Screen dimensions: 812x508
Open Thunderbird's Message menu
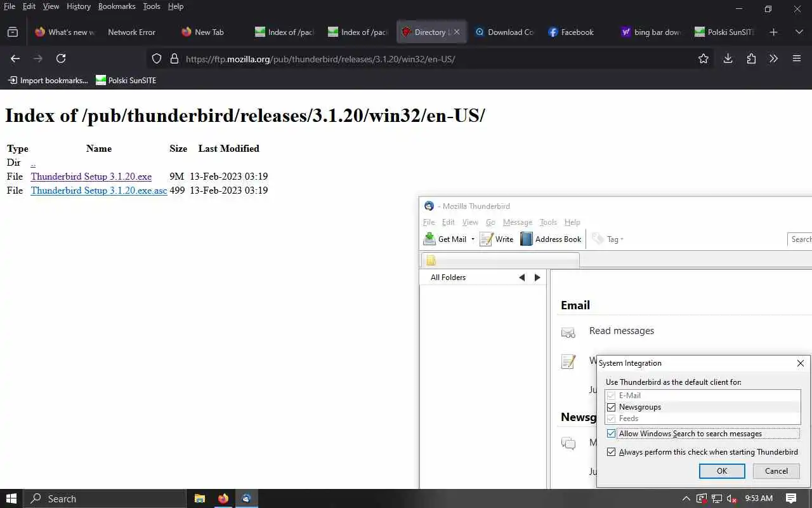(517, 222)
